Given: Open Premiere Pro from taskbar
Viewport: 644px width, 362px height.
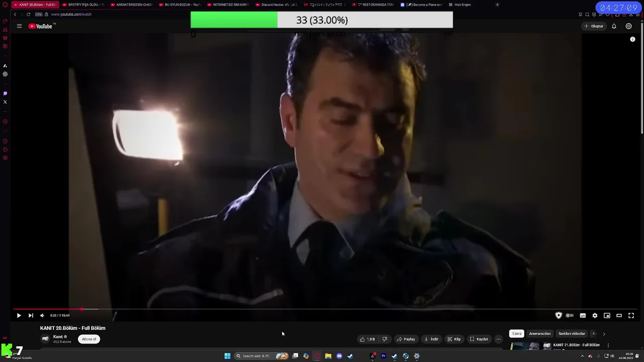Looking at the screenshot, I should click(383, 356).
